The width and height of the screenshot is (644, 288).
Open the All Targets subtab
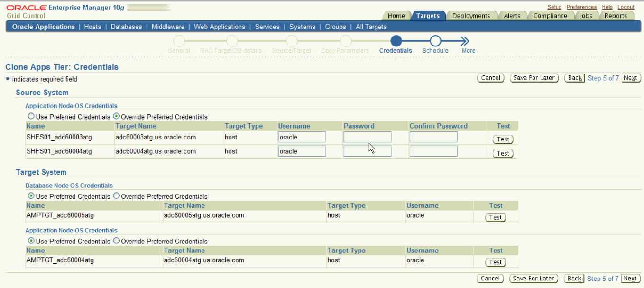(371, 27)
